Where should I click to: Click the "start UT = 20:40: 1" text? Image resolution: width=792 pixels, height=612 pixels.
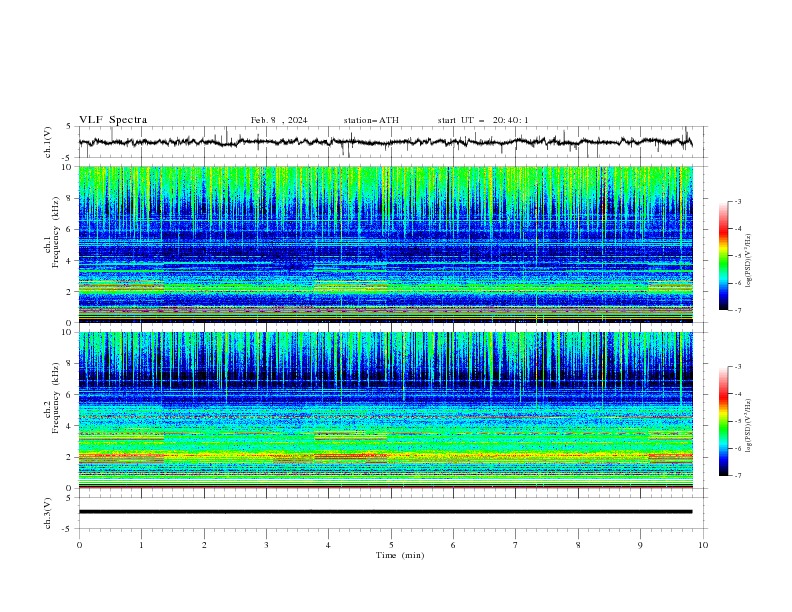tap(483, 120)
